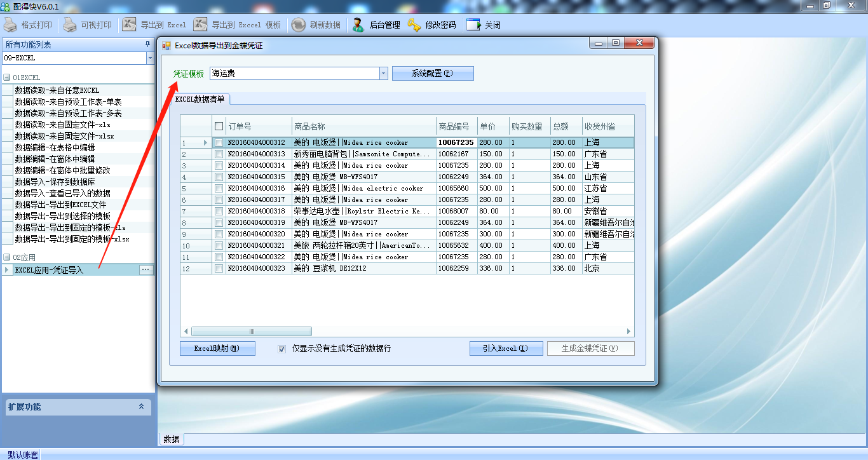Click the row indicator arrow of row 1
This screenshot has width=868, height=460.
(205, 143)
